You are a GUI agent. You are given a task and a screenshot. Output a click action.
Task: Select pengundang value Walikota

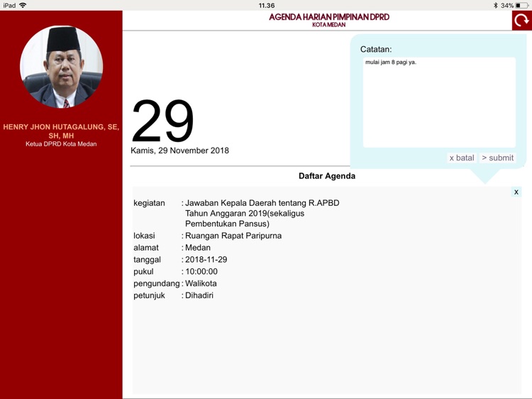tap(201, 283)
